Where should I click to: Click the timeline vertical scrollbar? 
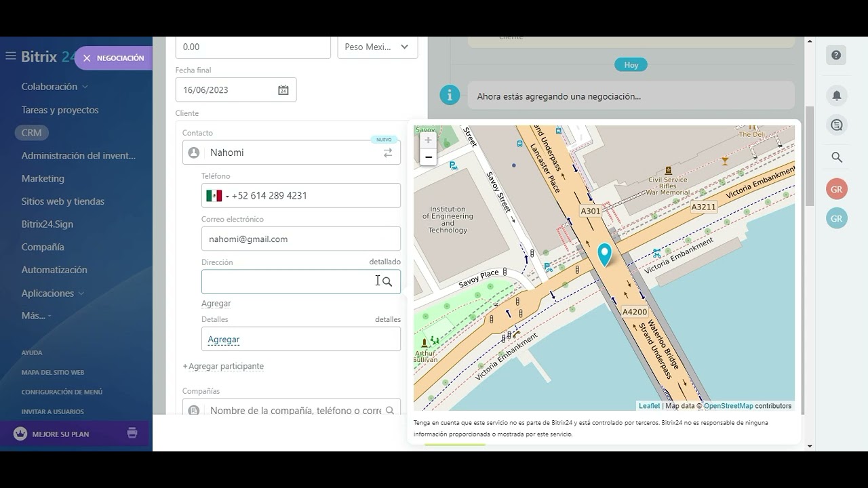pos(810,156)
